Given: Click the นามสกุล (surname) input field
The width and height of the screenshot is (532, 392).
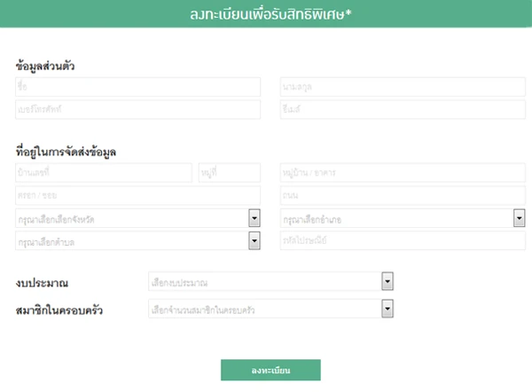Looking at the screenshot, I should pyautogui.click(x=403, y=87).
